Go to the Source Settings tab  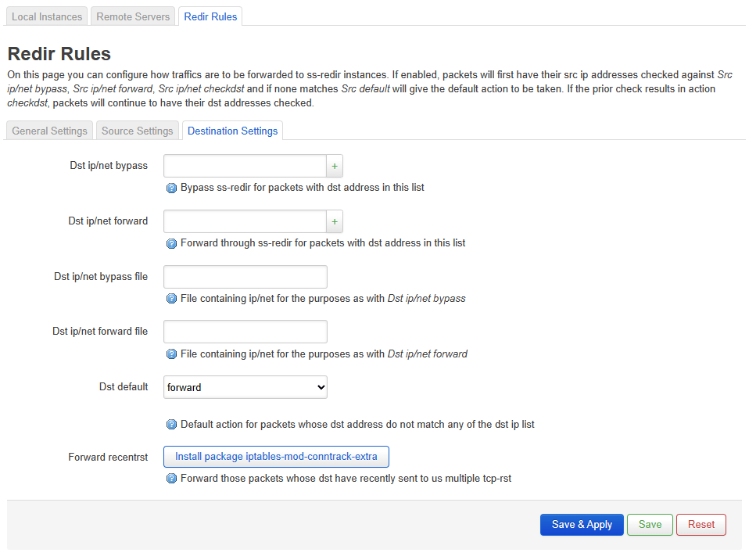click(x=137, y=131)
